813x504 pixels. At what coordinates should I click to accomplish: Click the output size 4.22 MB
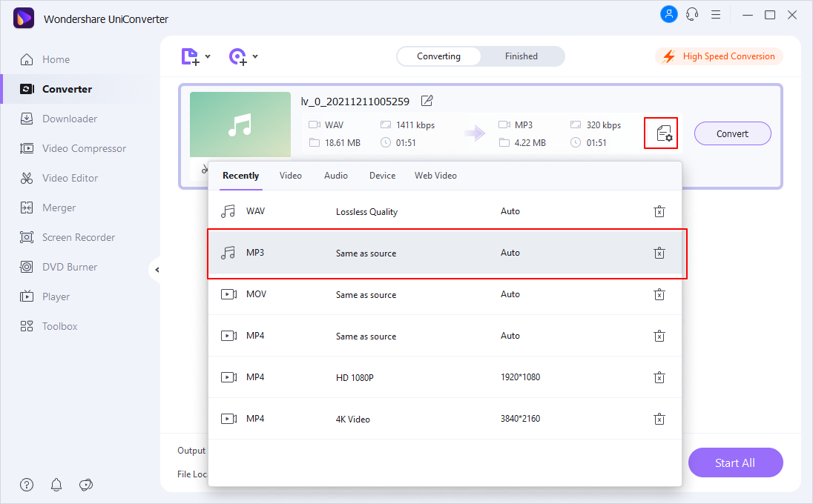click(x=530, y=143)
